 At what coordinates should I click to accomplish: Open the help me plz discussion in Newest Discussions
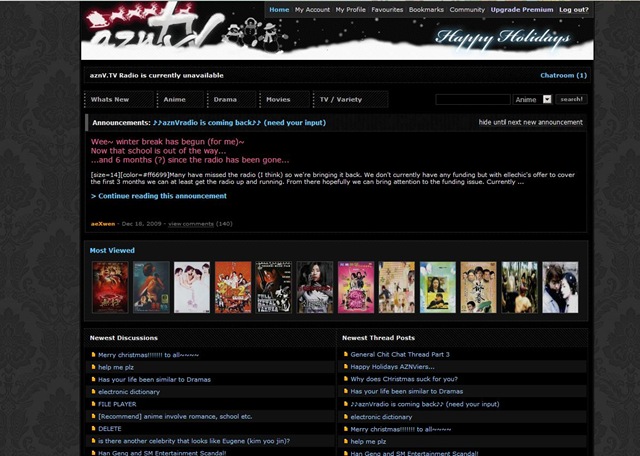116,367
